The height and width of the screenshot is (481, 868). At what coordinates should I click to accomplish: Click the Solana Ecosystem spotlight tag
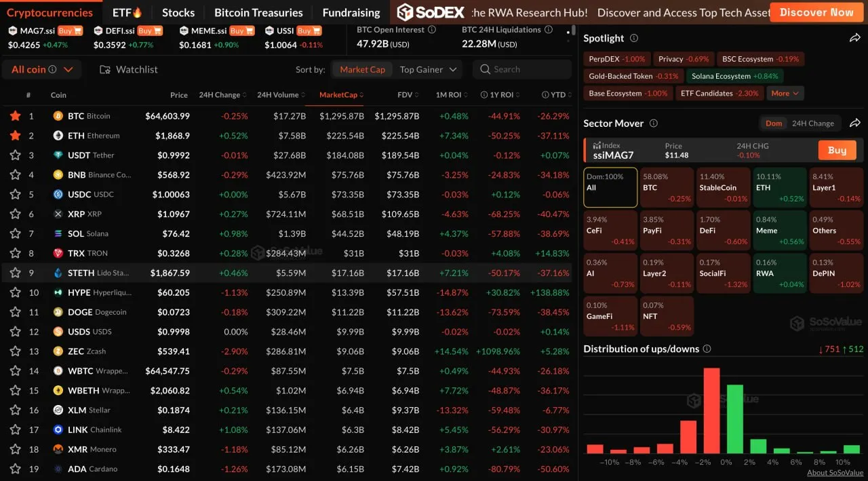click(735, 76)
